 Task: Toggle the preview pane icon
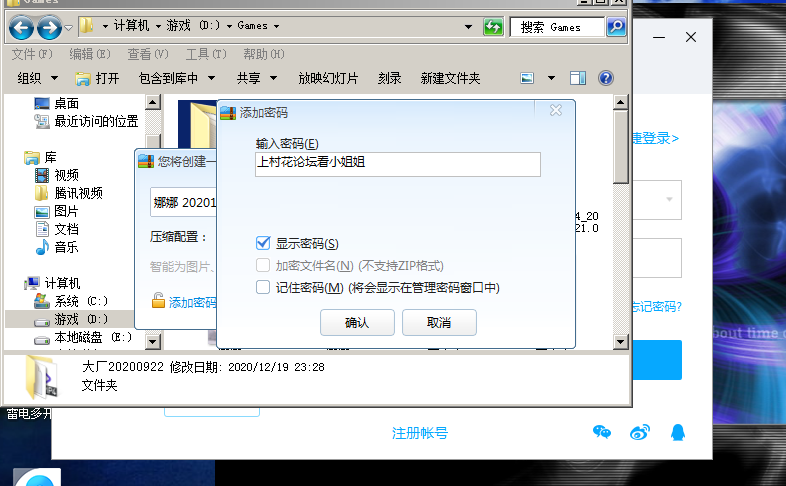(x=578, y=78)
